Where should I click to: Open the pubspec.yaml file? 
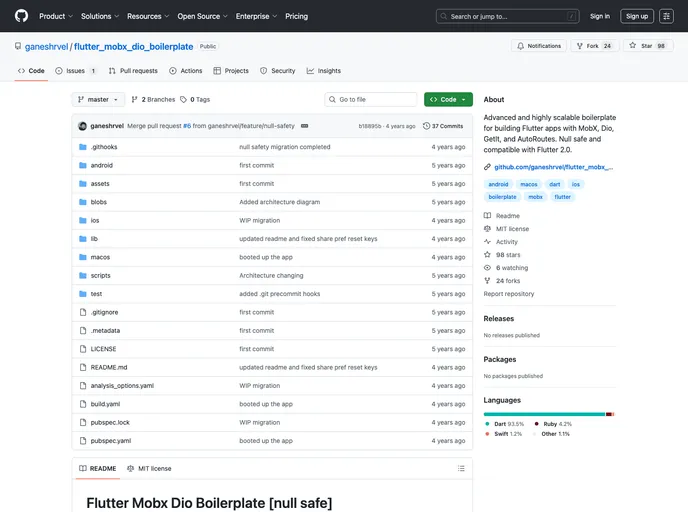[111, 441]
